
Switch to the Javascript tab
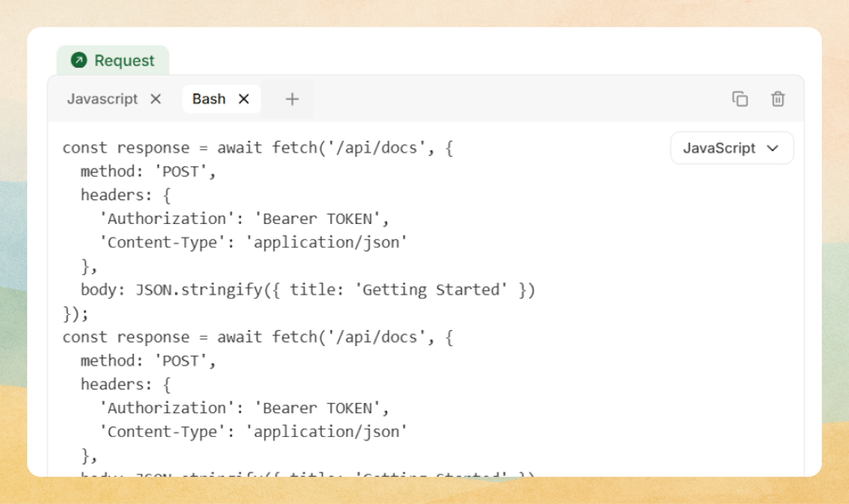(x=102, y=99)
